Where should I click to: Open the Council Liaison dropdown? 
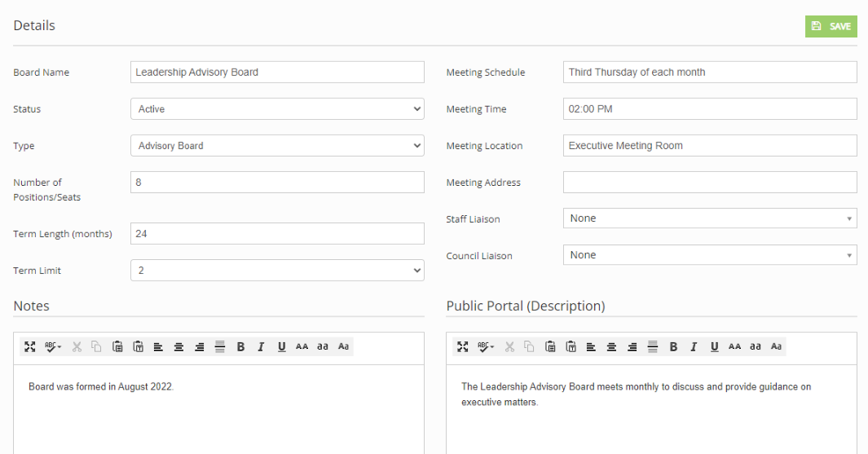(x=710, y=254)
